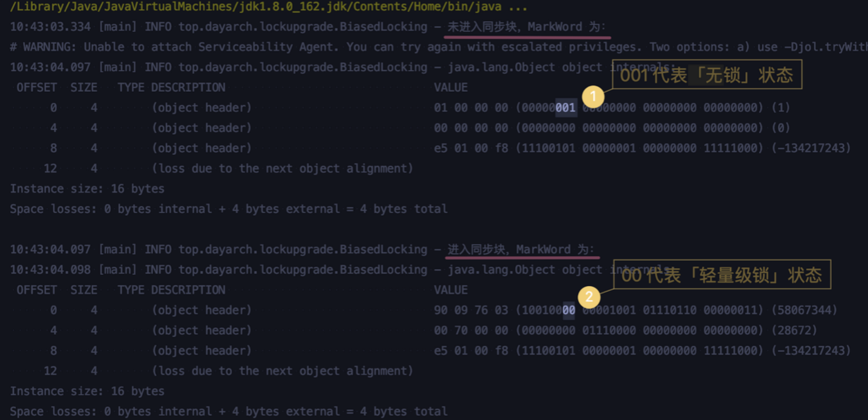Click the Java binary path line
Image resolution: width=868 pixels, height=420 pixels.
[268, 7]
